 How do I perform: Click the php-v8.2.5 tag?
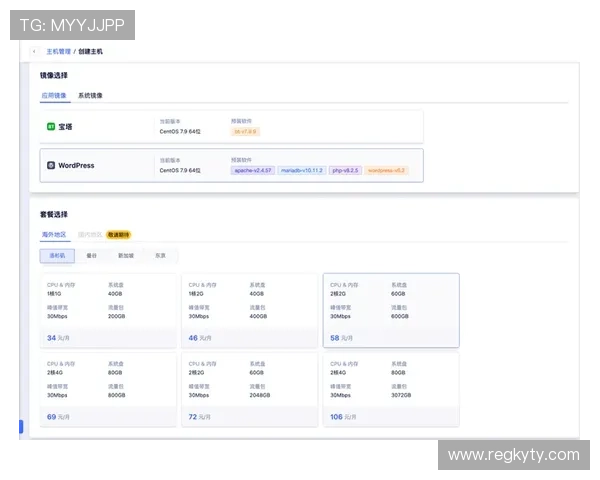(345, 170)
